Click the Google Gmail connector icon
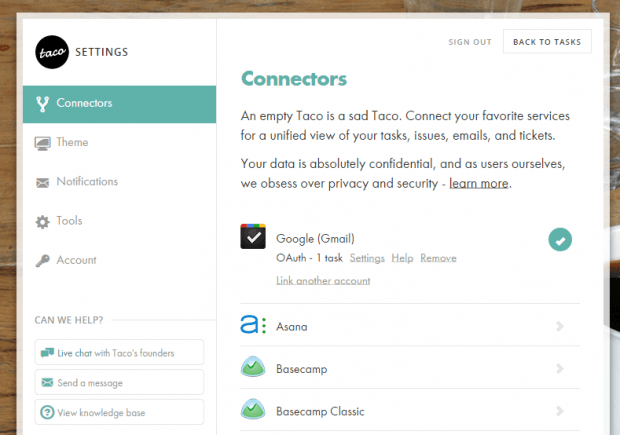Screen dimensions: 620x435 [x=253, y=237]
